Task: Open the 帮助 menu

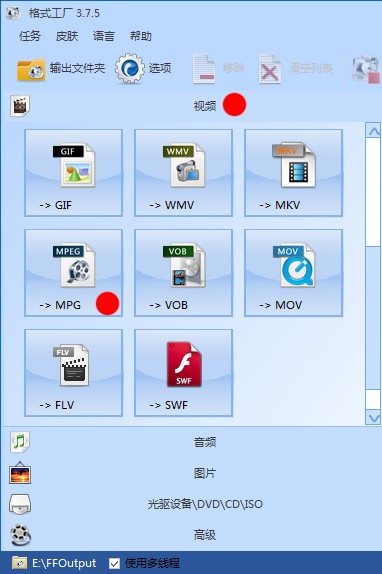Action: click(141, 36)
